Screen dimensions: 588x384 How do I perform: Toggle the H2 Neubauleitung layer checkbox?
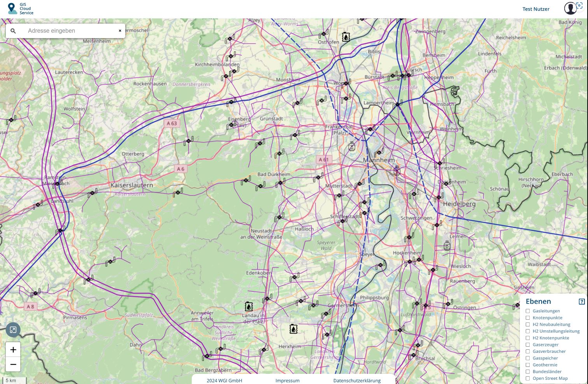tap(528, 324)
